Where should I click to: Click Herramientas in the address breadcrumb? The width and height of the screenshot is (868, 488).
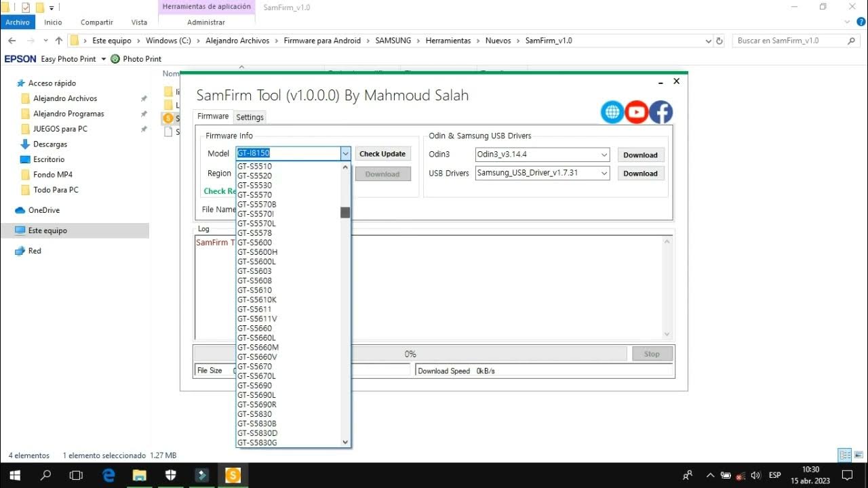448,41
